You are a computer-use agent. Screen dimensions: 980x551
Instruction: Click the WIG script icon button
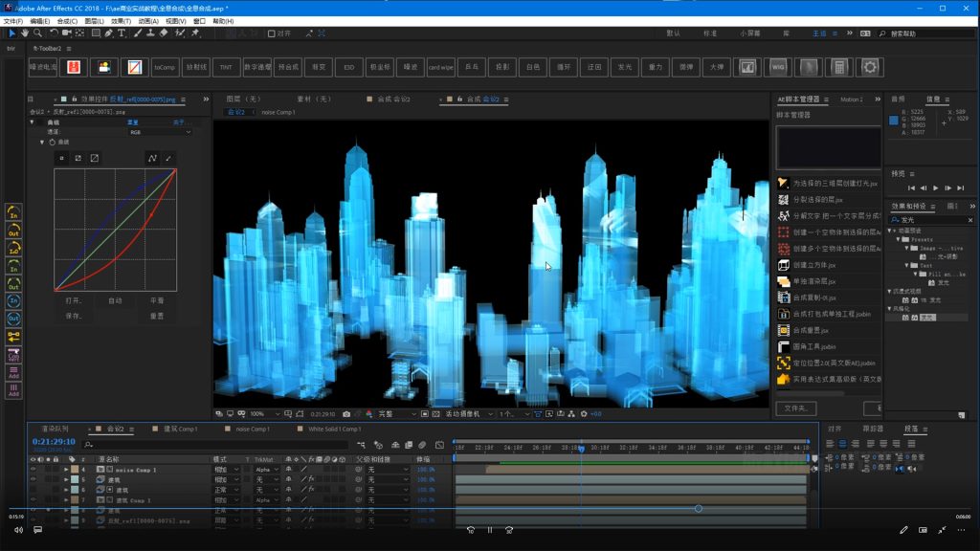click(x=778, y=68)
